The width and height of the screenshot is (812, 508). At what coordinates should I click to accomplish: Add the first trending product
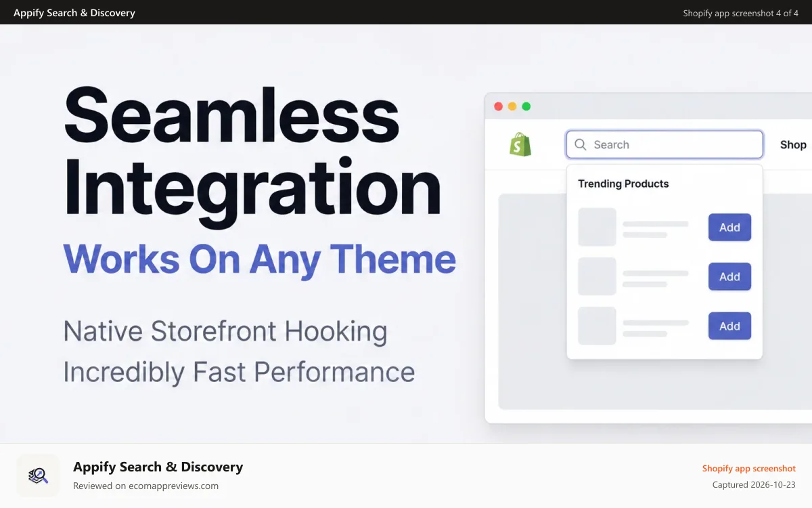click(729, 228)
